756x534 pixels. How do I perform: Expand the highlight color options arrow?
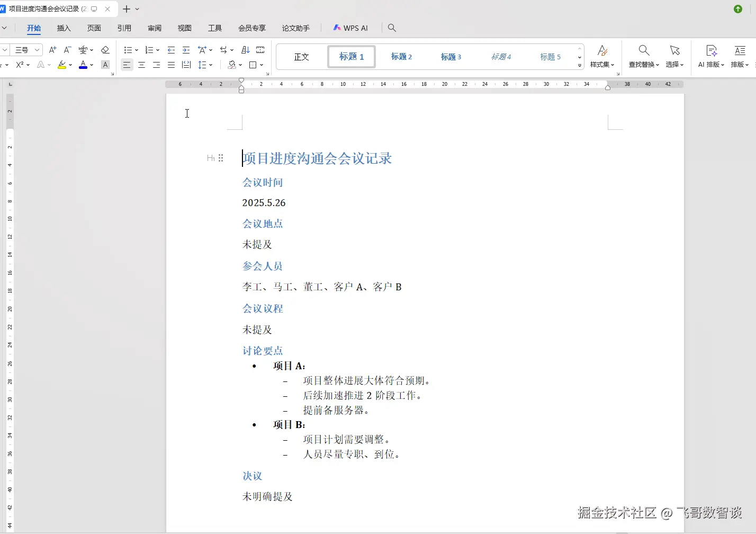point(70,65)
